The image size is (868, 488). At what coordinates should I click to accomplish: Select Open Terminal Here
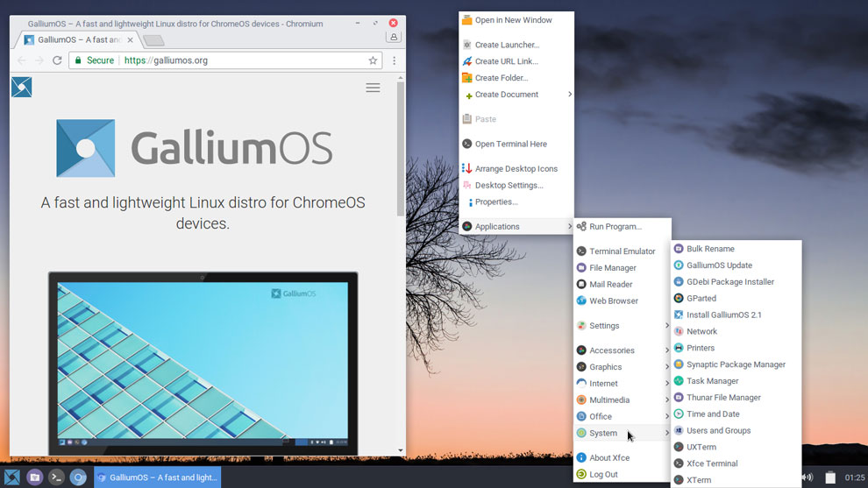click(x=516, y=144)
